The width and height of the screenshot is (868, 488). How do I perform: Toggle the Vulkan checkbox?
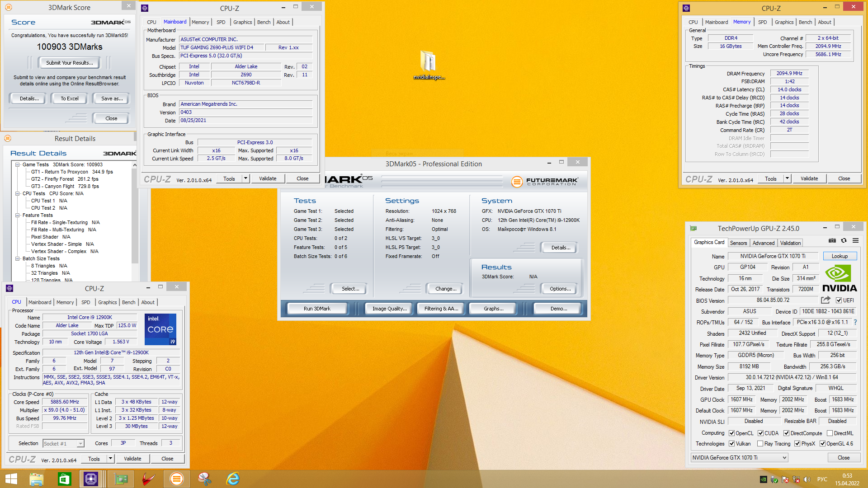[732, 444]
